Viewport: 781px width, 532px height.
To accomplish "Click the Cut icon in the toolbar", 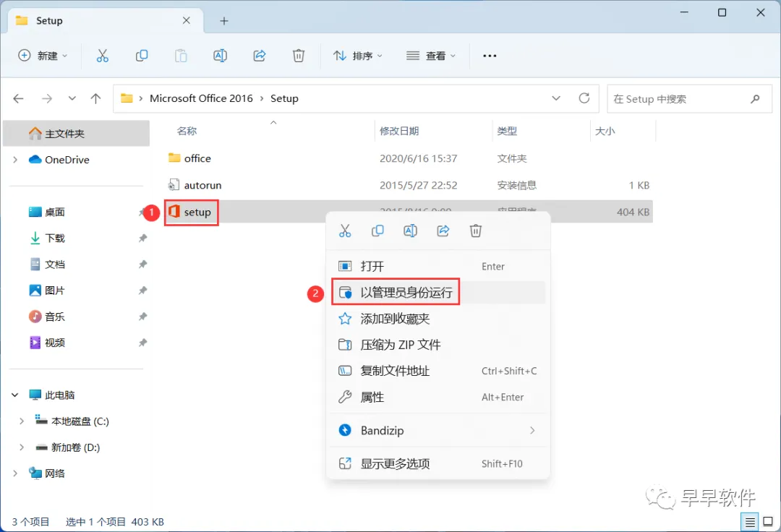I will point(102,56).
